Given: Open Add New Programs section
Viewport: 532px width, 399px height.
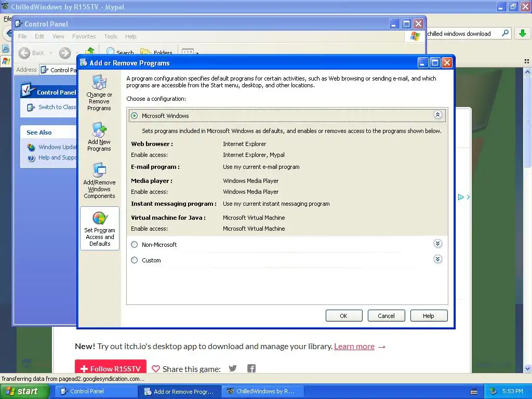Looking at the screenshot, I should tap(99, 137).
